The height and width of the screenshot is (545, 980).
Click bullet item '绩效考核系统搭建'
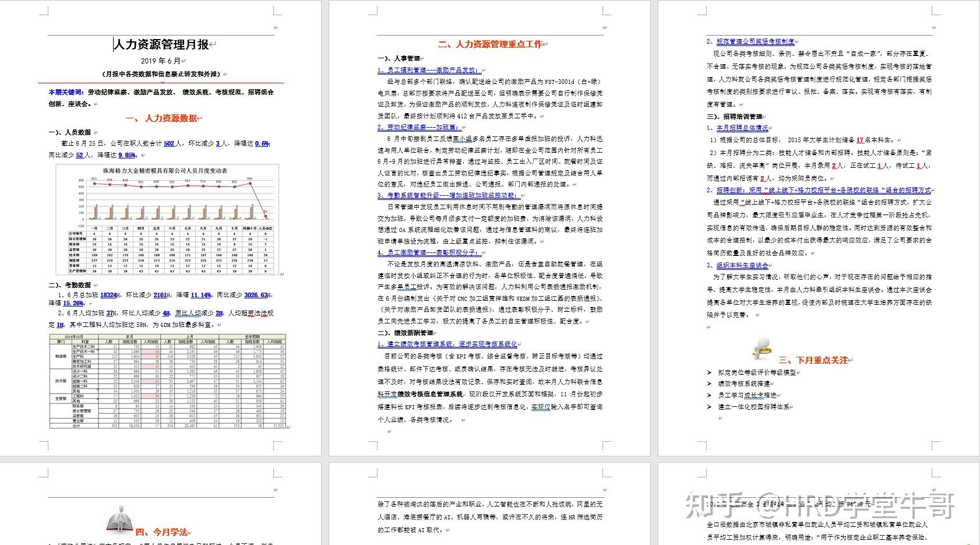[743, 384]
